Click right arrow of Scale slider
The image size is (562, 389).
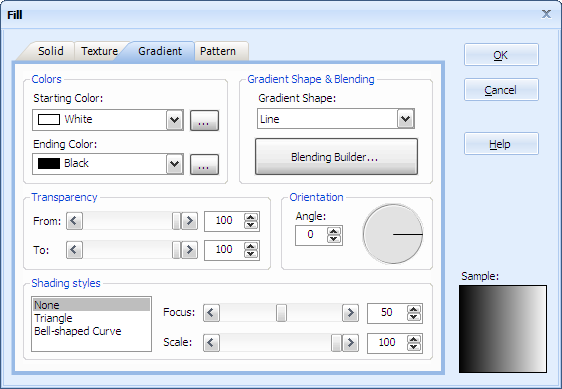tap(350, 343)
